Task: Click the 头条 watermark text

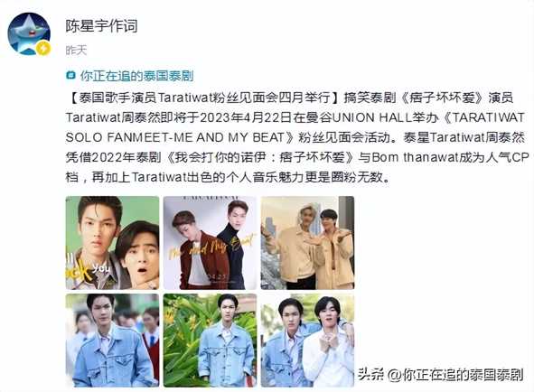Action: click(371, 375)
